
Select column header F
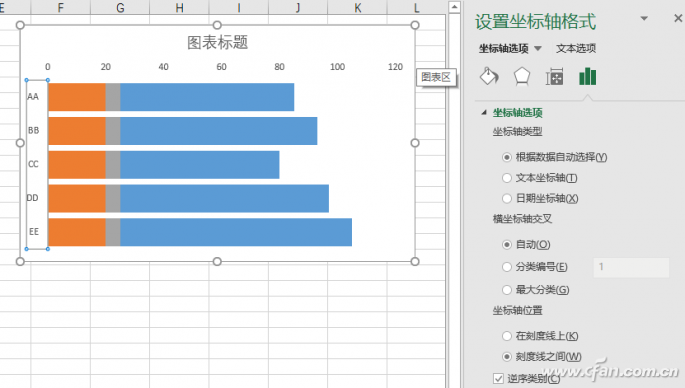tap(61, 7)
